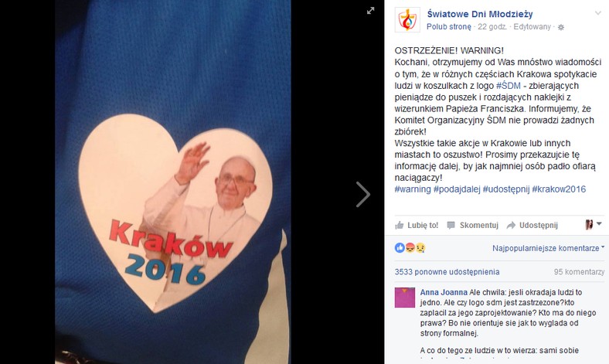This screenshot has height=364, width=609.
Task: Click the blue like reaction icon
Action: coord(400,248)
